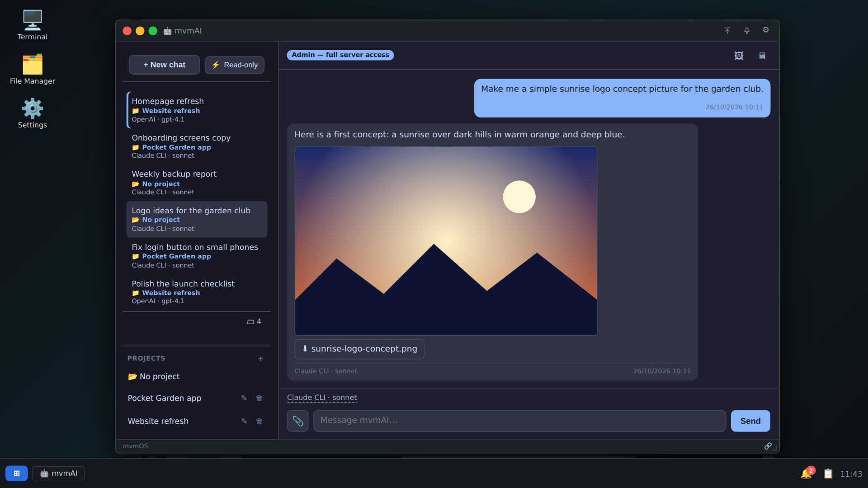Viewport: 868px width, 488px height.
Task: Open the Polish the launch checklist chat
Action: pos(197,292)
